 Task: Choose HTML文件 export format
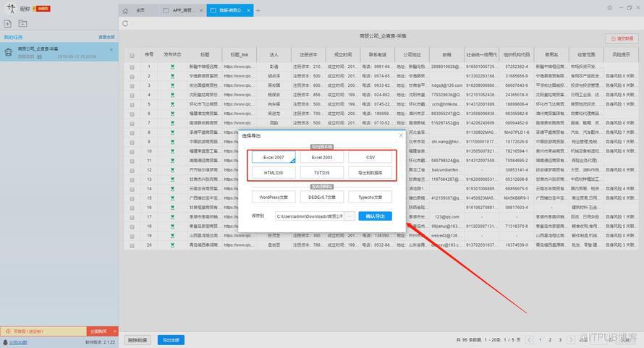274,173
